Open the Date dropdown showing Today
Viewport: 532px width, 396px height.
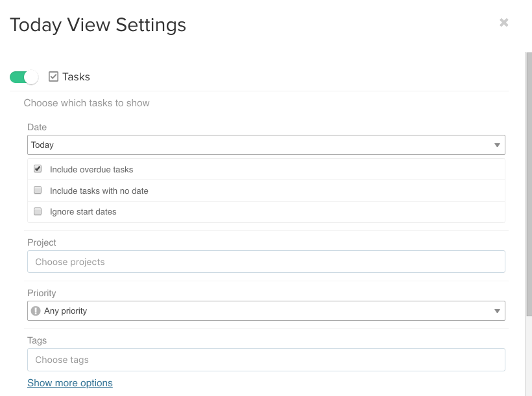click(266, 145)
